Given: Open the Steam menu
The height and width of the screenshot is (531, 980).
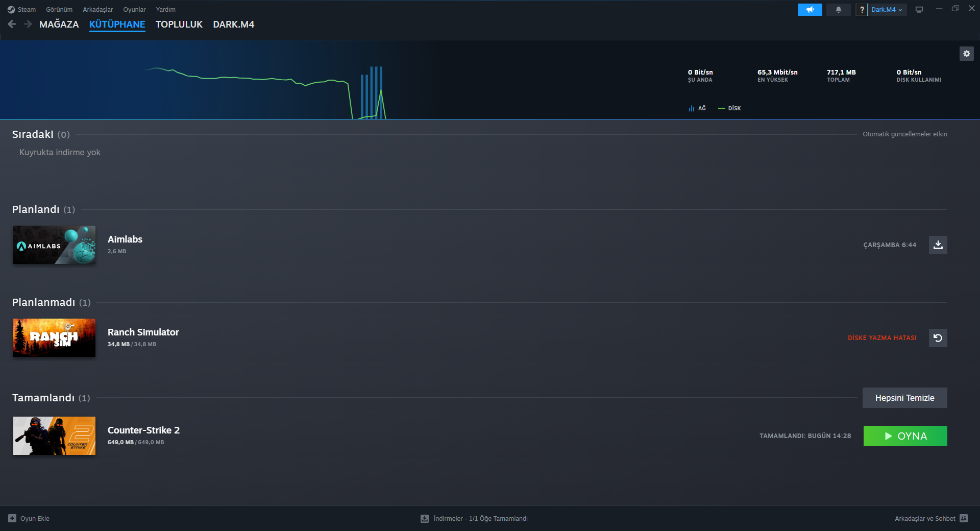Looking at the screenshot, I should 27,10.
